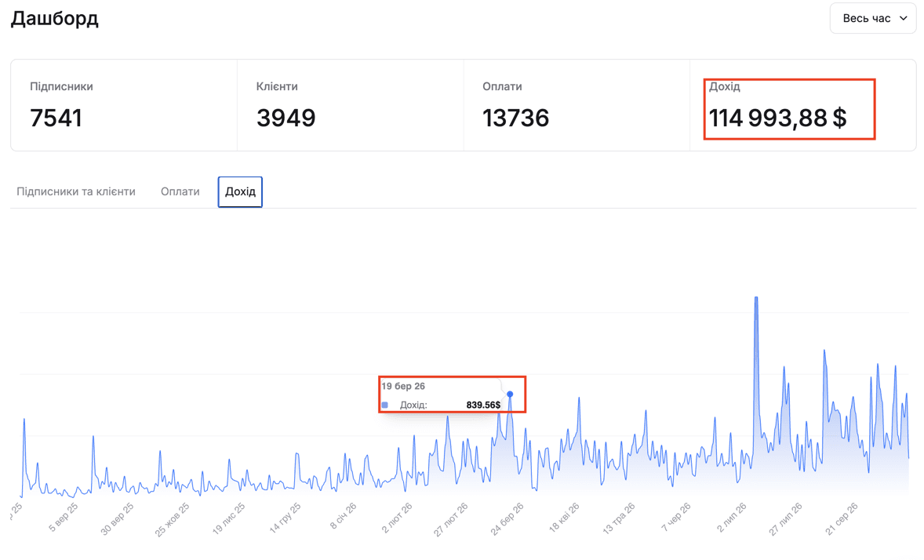Image resolution: width=924 pixels, height=560 pixels.
Task: Click the payments count 13736
Action: (x=515, y=118)
